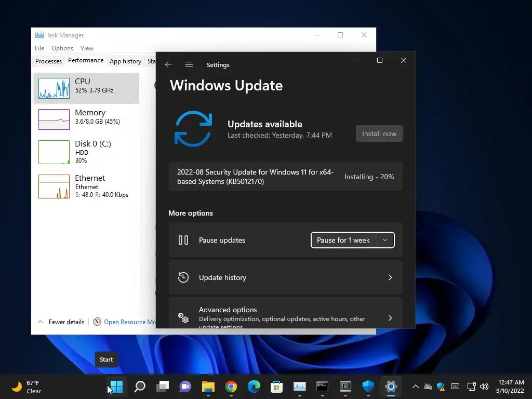Open Search from the taskbar
The width and height of the screenshot is (532, 399).
tap(139, 387)
